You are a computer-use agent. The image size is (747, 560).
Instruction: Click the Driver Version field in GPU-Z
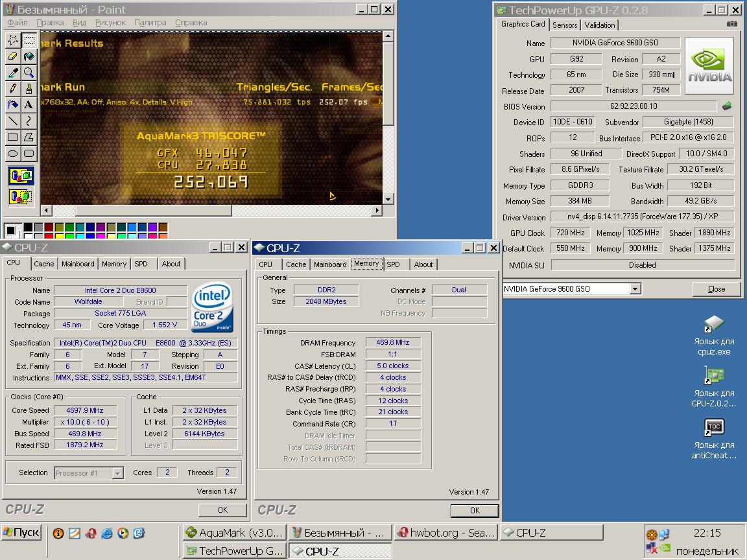(x=642, y=216)
